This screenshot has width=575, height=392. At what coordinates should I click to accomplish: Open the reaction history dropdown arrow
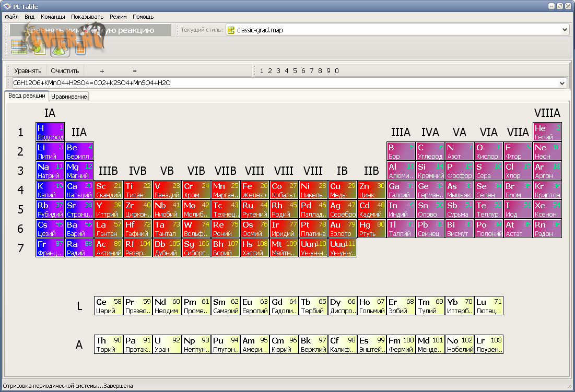pyautogui.click(x=562, y=83)
